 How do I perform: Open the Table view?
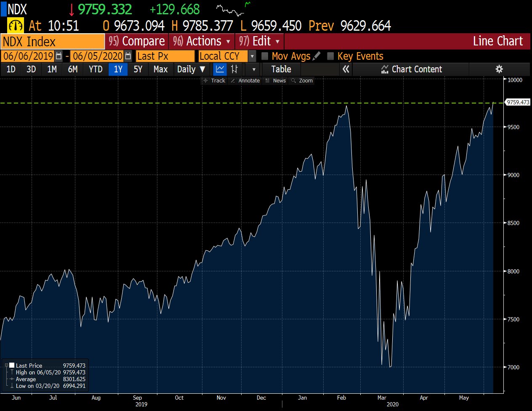[281, 69]
